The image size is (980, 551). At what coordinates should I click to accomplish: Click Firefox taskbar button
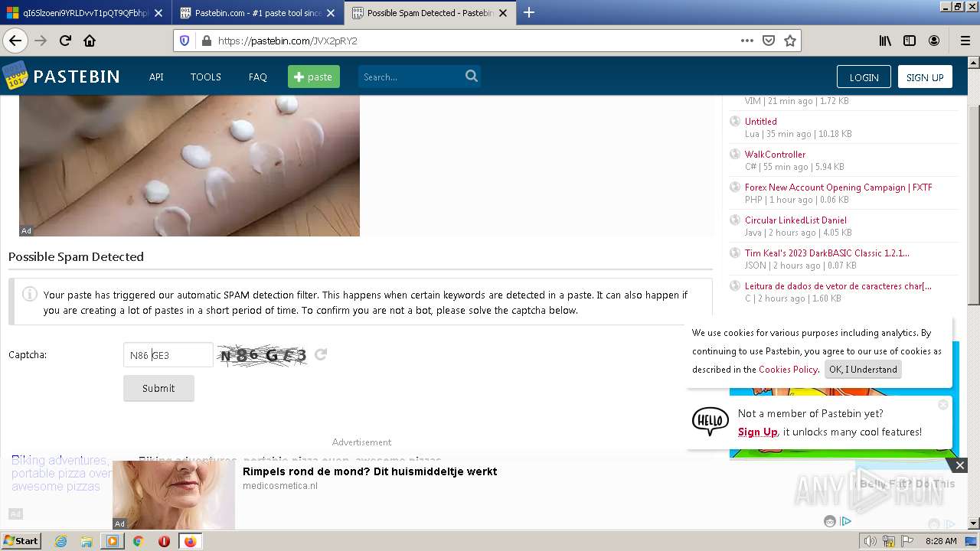point(190,541)
